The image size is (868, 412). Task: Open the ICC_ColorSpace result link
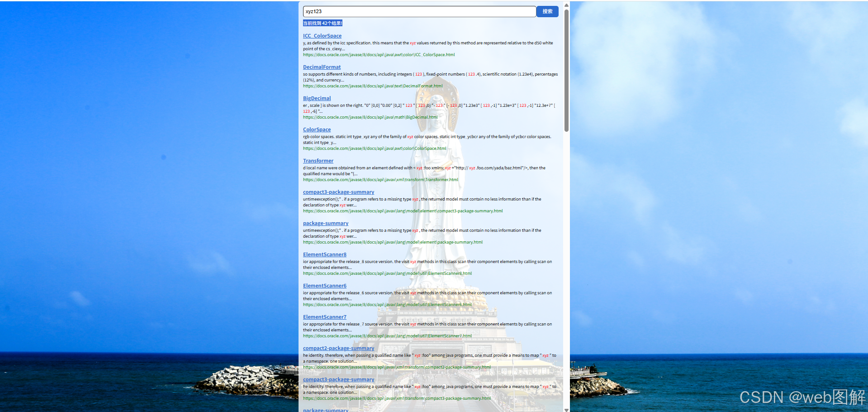[x=322, y=36]
